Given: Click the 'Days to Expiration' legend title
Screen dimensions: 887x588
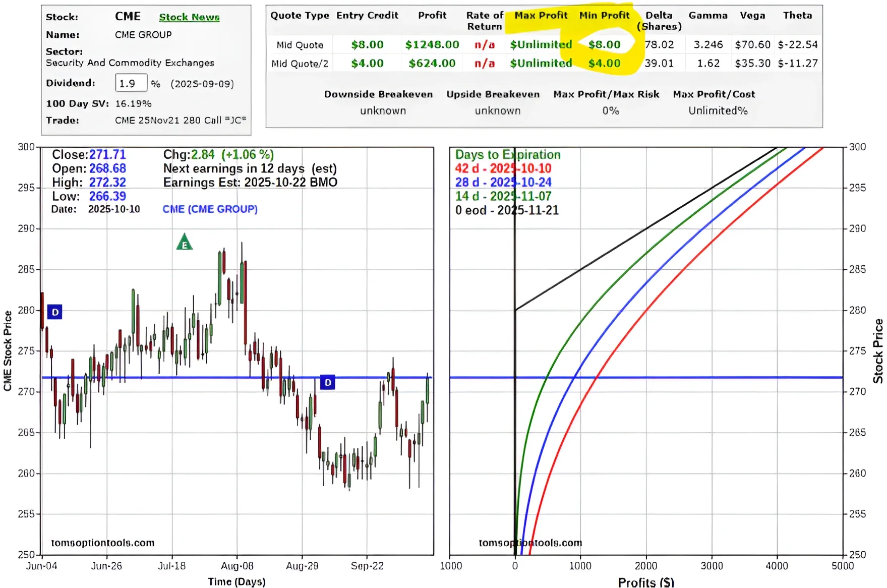Looking at the screenshot, I should click(508, 155).
